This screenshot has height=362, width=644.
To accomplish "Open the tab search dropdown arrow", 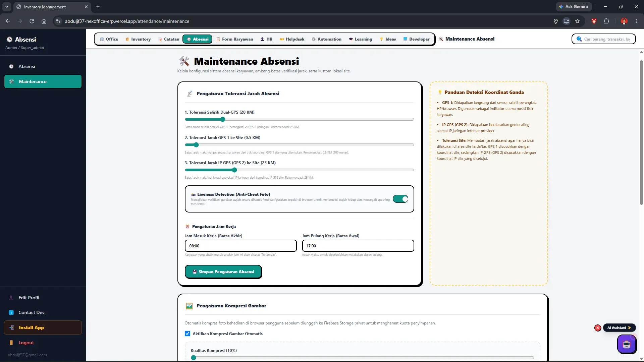I will click(7, 7).
